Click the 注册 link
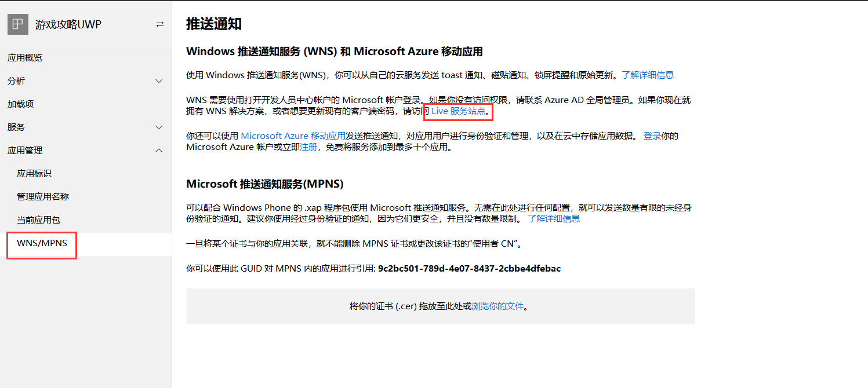 click(308, 147)
